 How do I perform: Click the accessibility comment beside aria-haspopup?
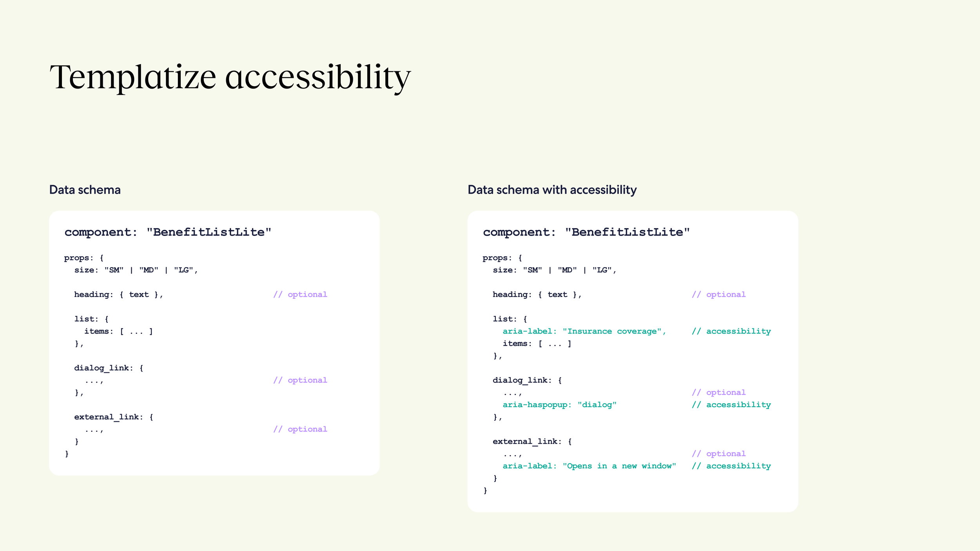pos(731,405)
